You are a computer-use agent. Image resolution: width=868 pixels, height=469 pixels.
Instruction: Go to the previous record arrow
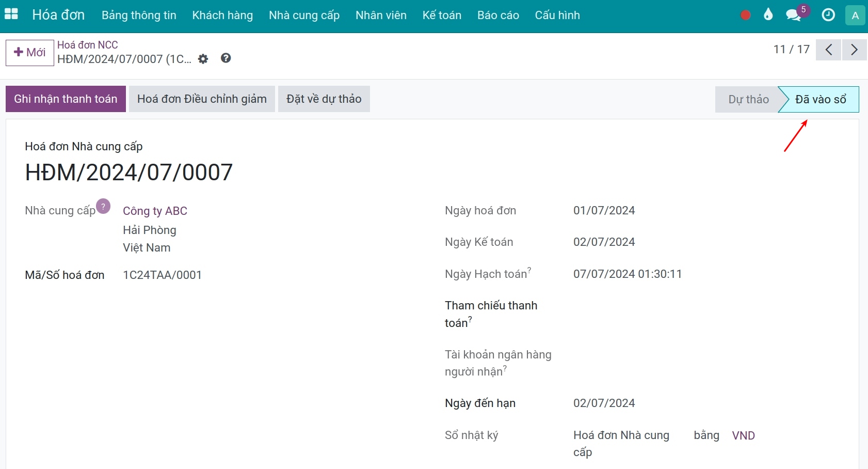click(x=828, y=50)
